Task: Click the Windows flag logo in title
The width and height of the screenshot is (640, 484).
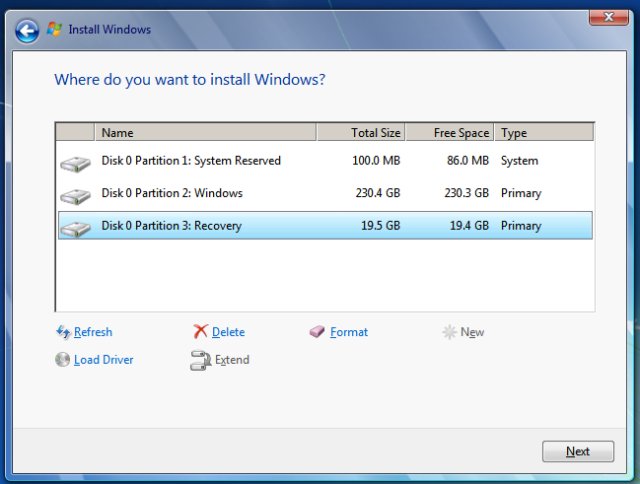Action: pyautogui.click(x=54, y=29)
